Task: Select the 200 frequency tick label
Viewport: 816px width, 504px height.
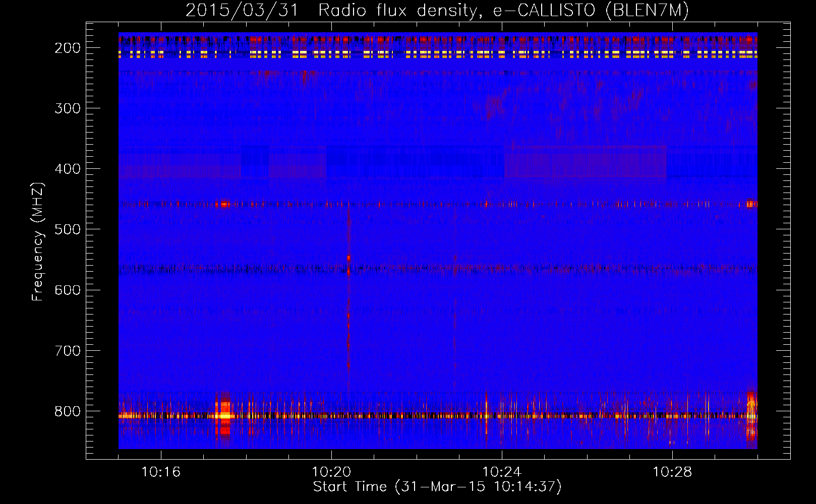Action: pos(68,48)
